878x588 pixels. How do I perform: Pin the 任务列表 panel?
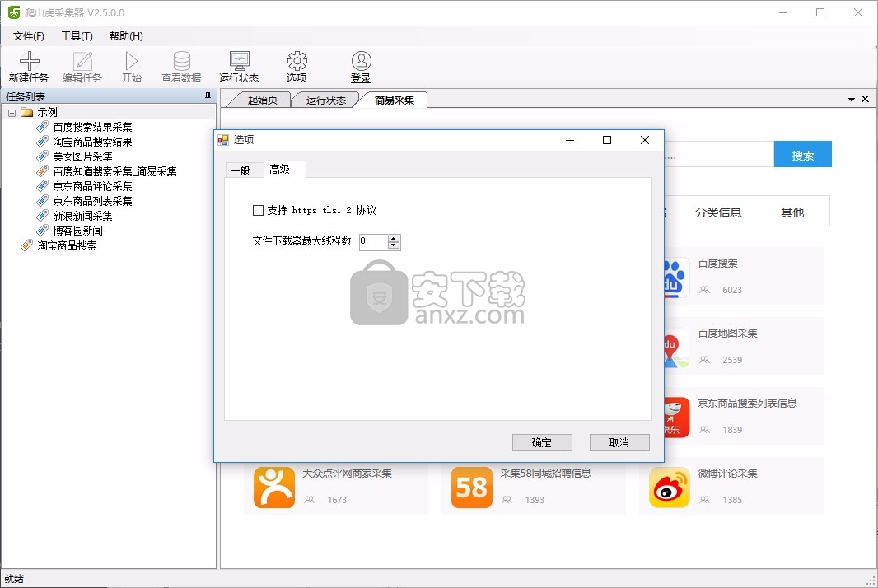[208, 96]
